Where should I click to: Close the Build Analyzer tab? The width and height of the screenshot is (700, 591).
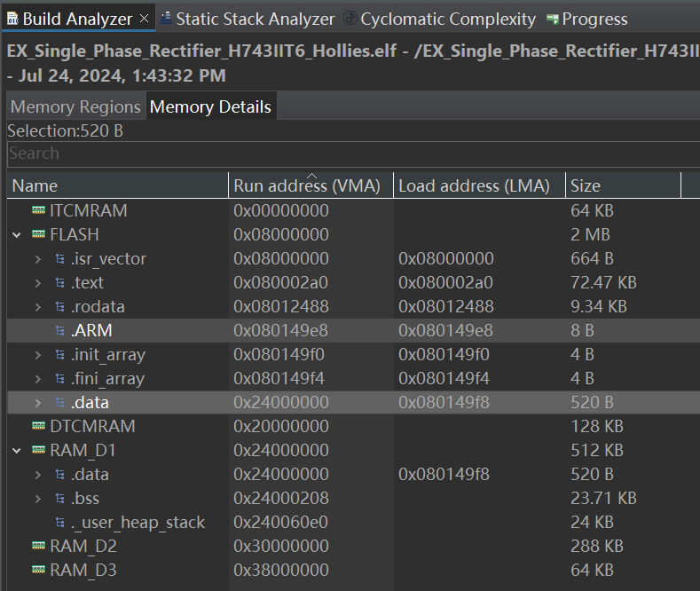[x=145, y=19]
